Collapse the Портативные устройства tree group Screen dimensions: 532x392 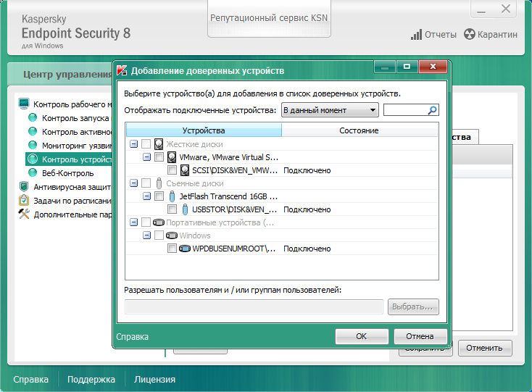(133, 222)
